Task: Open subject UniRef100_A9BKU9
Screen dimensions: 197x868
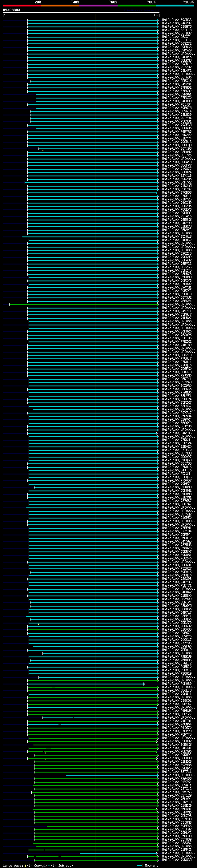Action: click(176, 656)
